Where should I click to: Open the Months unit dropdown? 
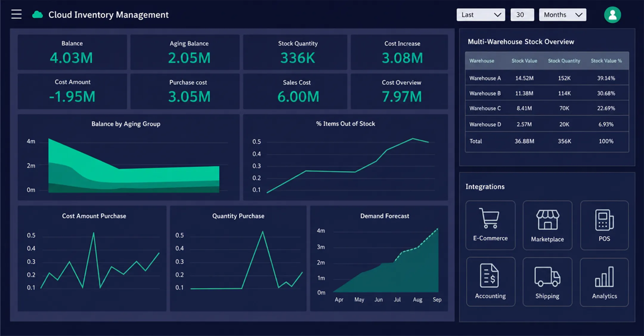click(x=563, y=15)
